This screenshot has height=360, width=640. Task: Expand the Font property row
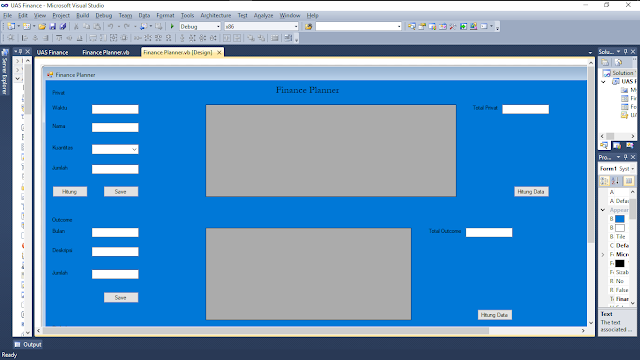coord(603,254)
